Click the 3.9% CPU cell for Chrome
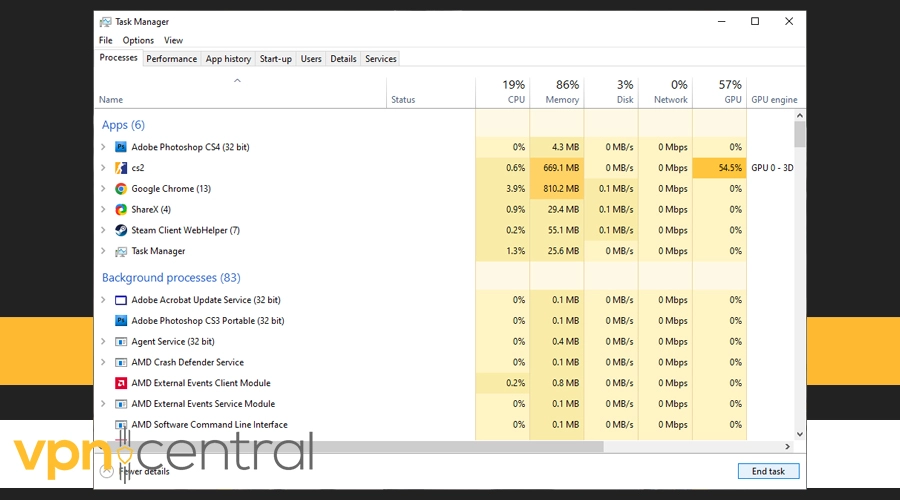Screen dimensions: 900x500 503,188
